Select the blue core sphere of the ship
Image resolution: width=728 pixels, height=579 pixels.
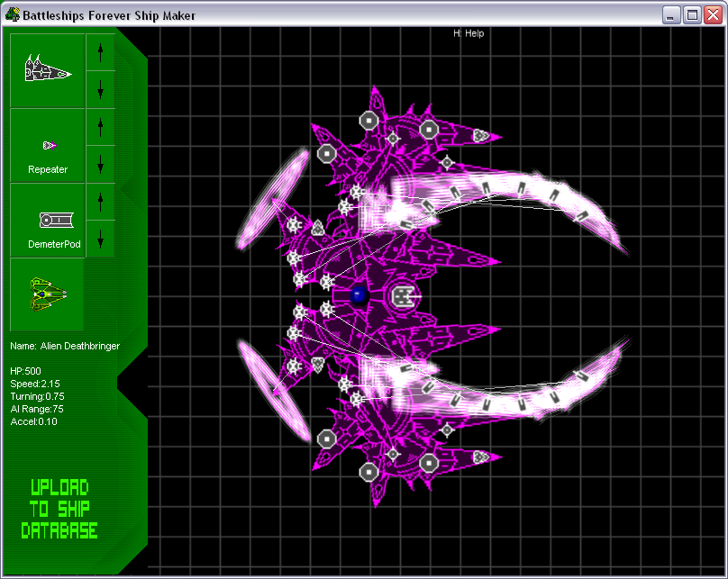click(359, 295)
